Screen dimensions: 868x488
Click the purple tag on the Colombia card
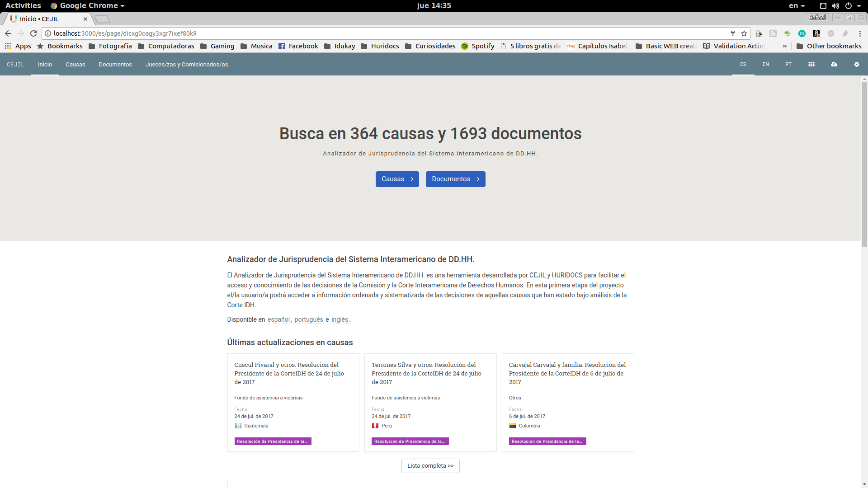pos(547,441)
